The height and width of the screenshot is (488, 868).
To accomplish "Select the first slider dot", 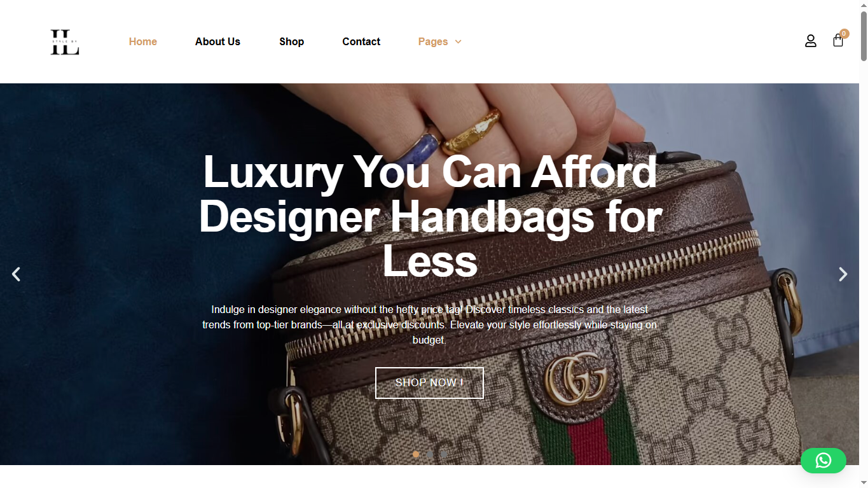I will click(416, 454).
